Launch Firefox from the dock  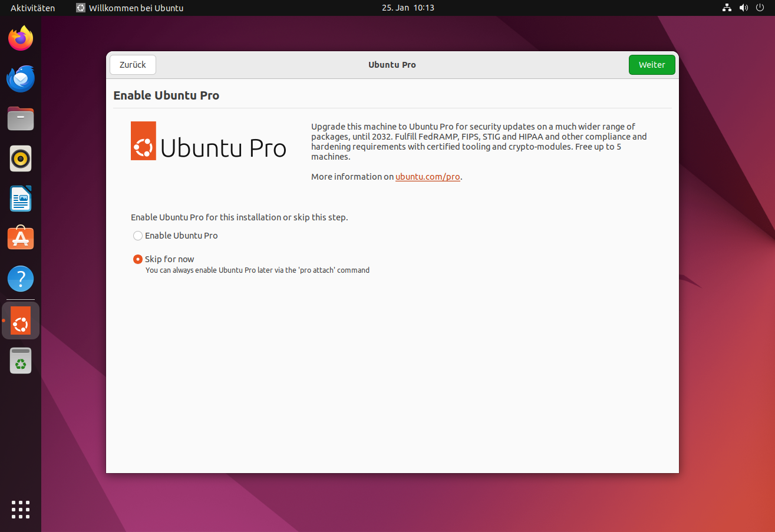click(21, 38)
